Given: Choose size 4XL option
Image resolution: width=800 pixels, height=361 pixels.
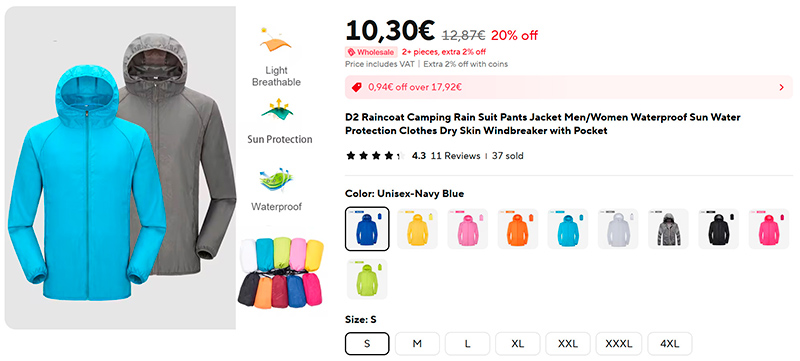Looking at the screenshot, I should coord(670,344).
